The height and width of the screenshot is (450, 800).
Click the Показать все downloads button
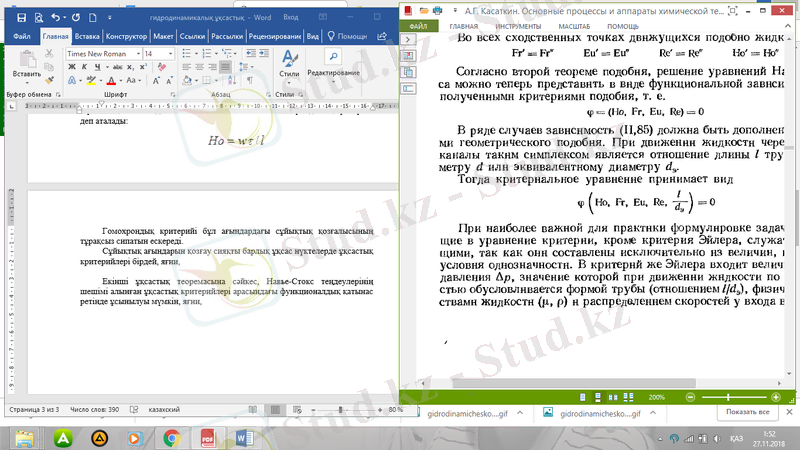point(748,412)
